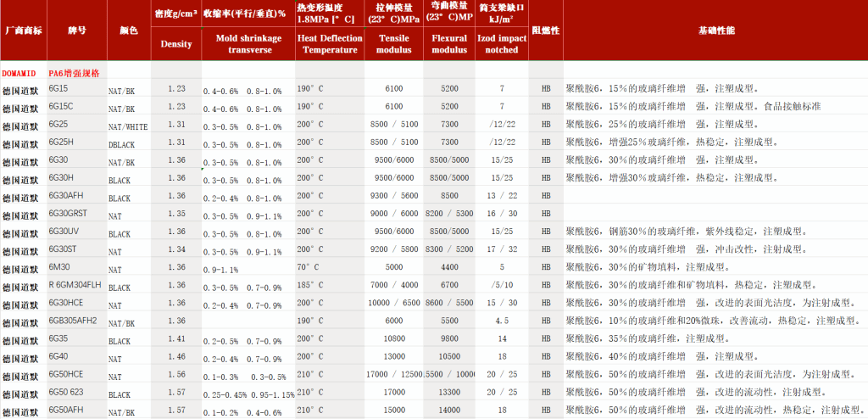Click the 阻燃性 column header
This screenshot has height=419, width=868.
pos(545,31)
